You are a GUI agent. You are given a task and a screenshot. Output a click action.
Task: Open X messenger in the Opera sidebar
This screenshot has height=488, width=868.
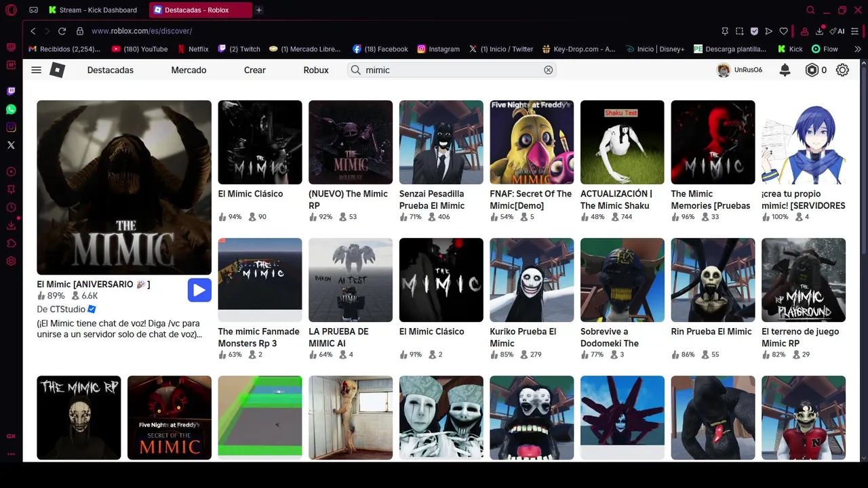(x=11, y=145)
